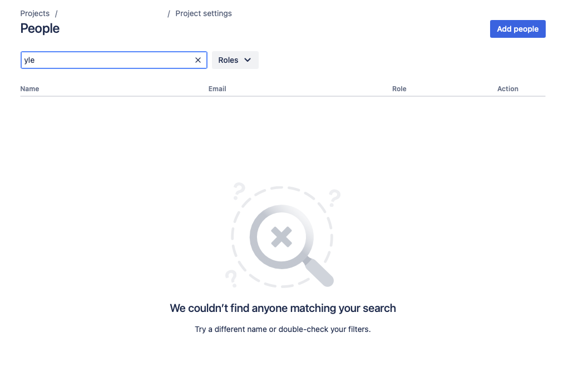Sort by the Name column header
Image resolution: width=588 pixels, height=367 pixels.
point(29,89)
